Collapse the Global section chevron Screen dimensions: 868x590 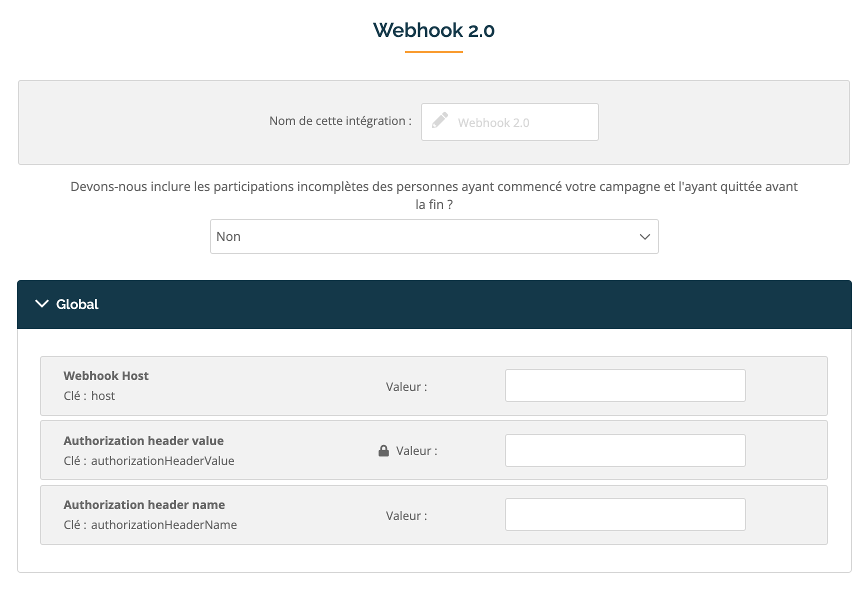pos(42,303)
